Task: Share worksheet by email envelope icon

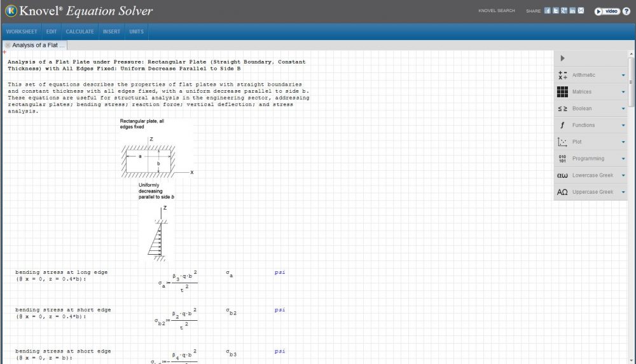Action: click(581, 11)
